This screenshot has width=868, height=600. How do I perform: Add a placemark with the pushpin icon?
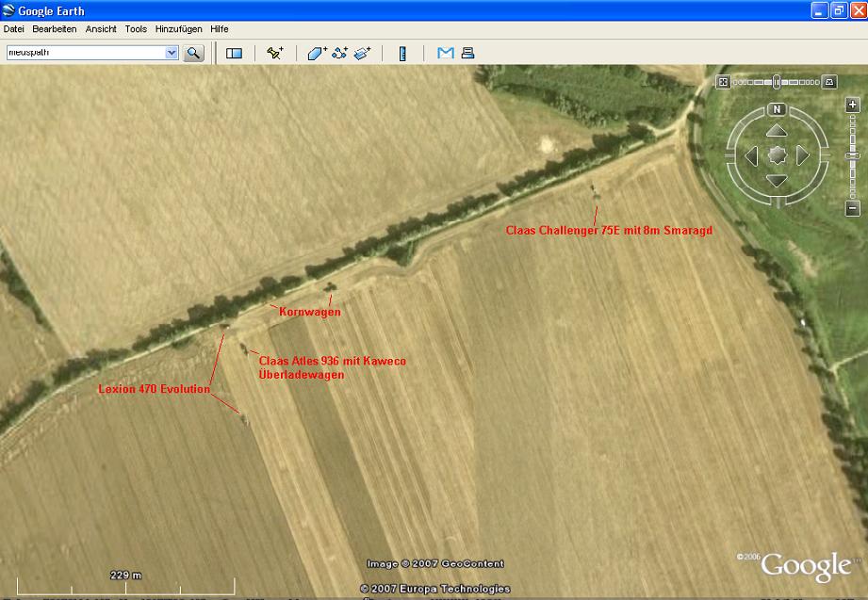tap(274, 54)
